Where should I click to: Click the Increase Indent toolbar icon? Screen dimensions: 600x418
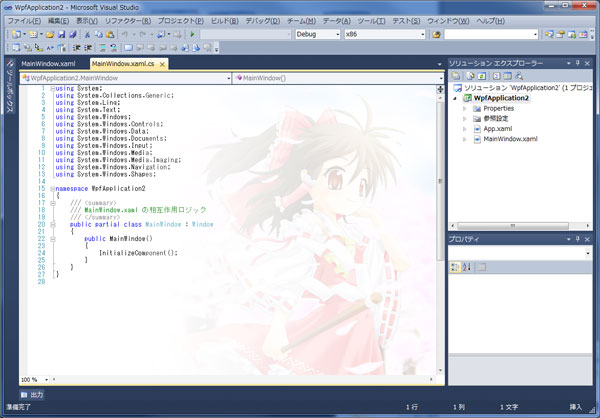88,48
